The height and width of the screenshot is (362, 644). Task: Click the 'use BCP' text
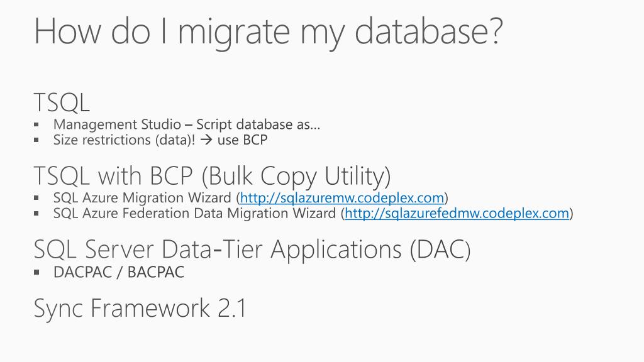pyautogui.click(x=242, y=140)
